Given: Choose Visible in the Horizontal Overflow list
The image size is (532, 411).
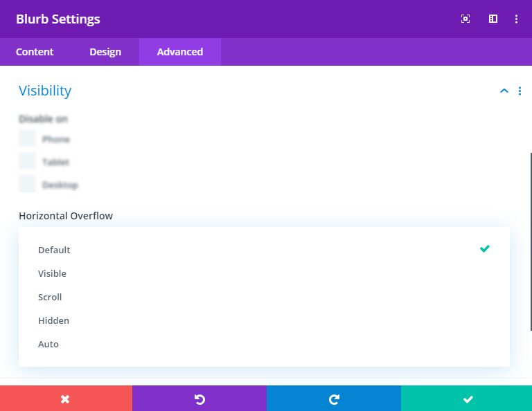Looking at the screenshot, I should click(264, 273).
